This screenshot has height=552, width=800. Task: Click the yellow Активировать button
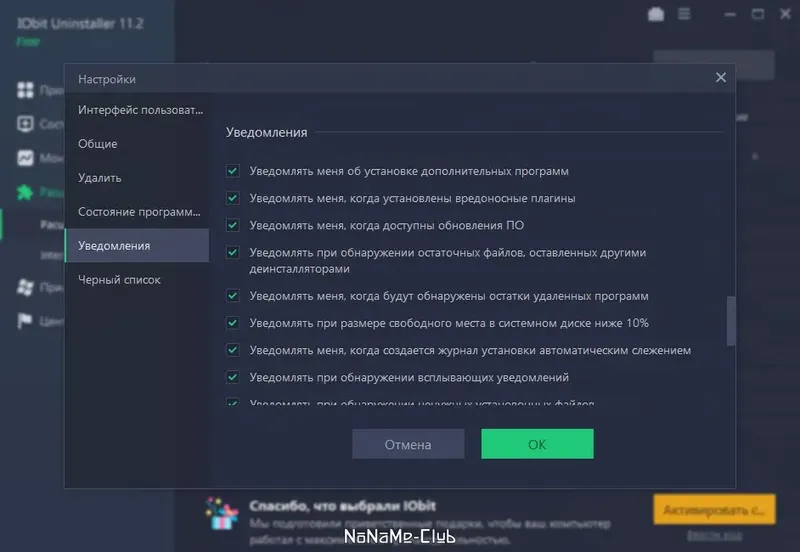[x=714, y=509]
